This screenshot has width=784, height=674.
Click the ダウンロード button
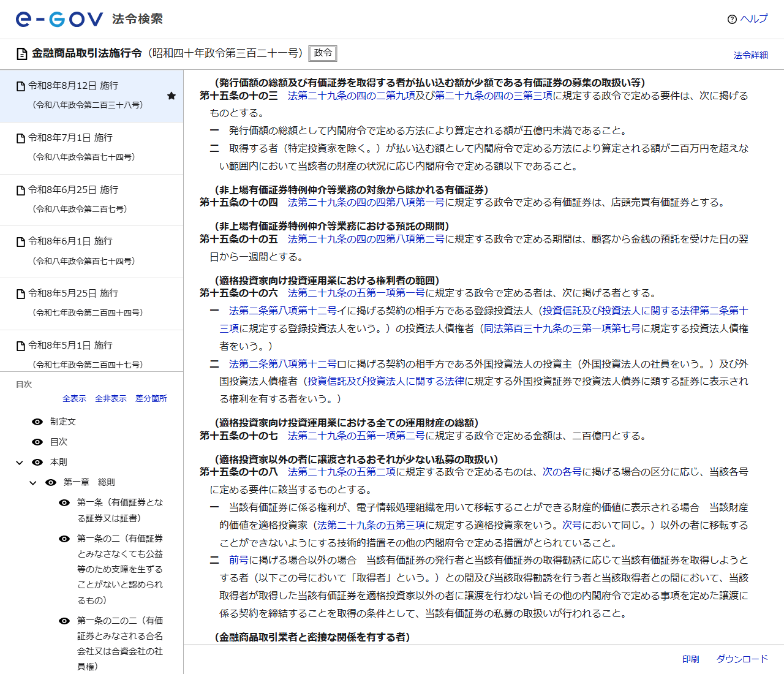742,659
